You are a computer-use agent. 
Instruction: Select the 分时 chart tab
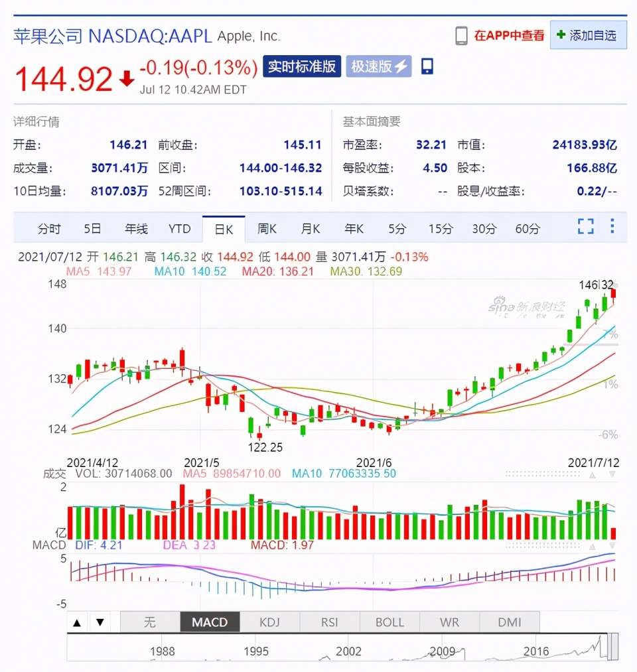pyautogui.click(x=49, y=229)
